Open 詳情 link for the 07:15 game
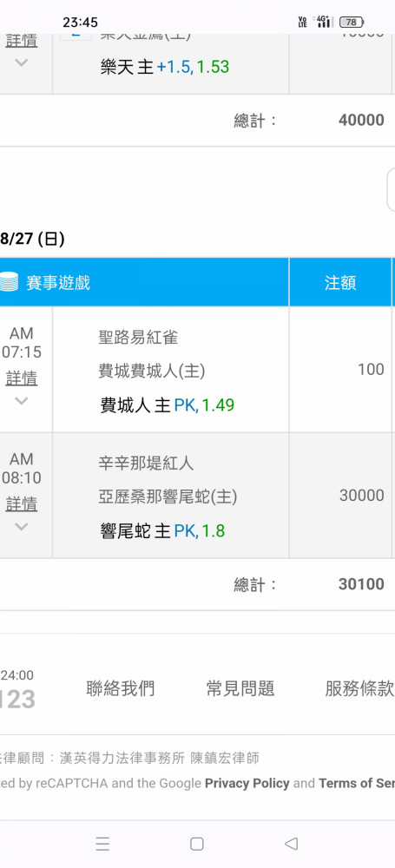Viewport: 395px width, 868px height. coord(22,378)
